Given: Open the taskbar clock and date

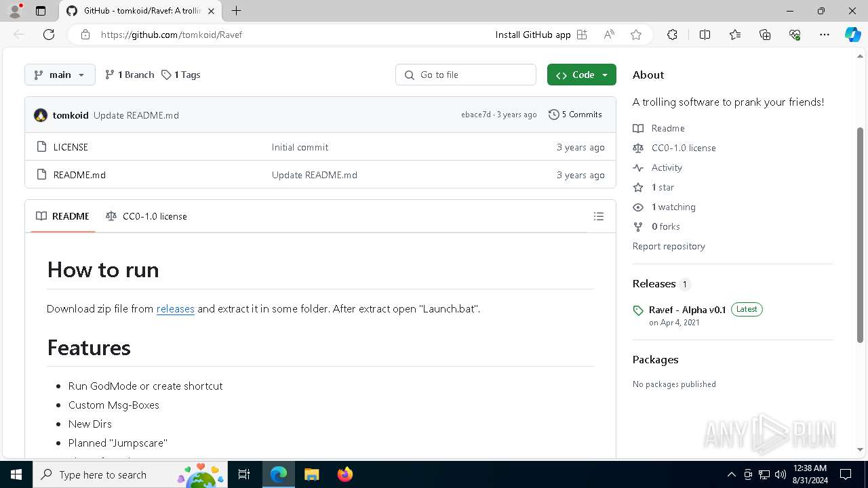Looking at the screenshot, I should 810,474.
